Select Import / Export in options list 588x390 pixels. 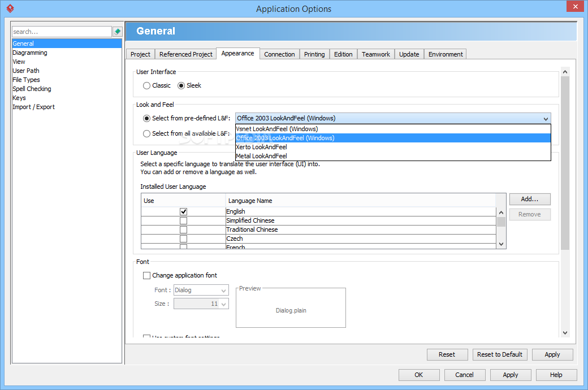click(x=67, y=107)
